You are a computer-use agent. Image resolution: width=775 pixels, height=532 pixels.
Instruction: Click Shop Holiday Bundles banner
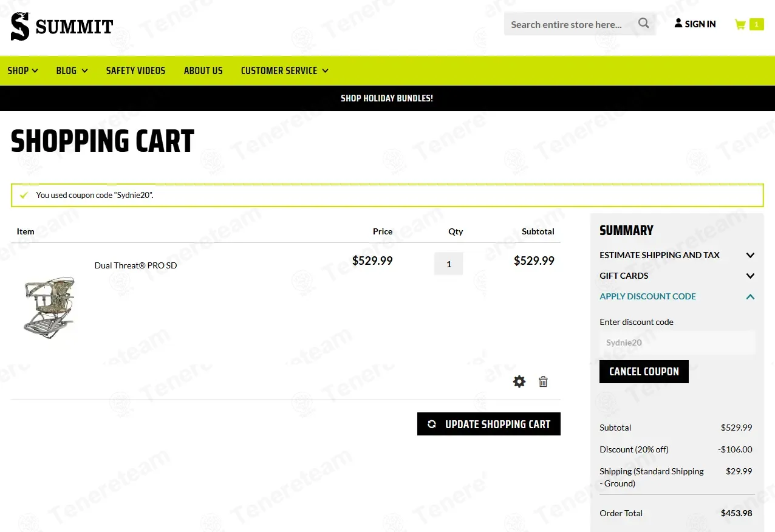[387, 98]
